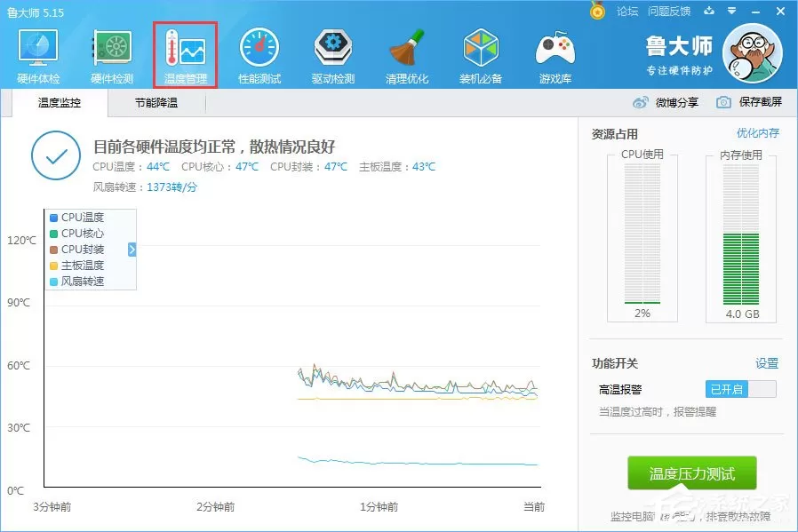The height and width of the screenshot is (532, 798).
Task: Click 优化内存 optimize memory link
Action: (x=758, y=133)
